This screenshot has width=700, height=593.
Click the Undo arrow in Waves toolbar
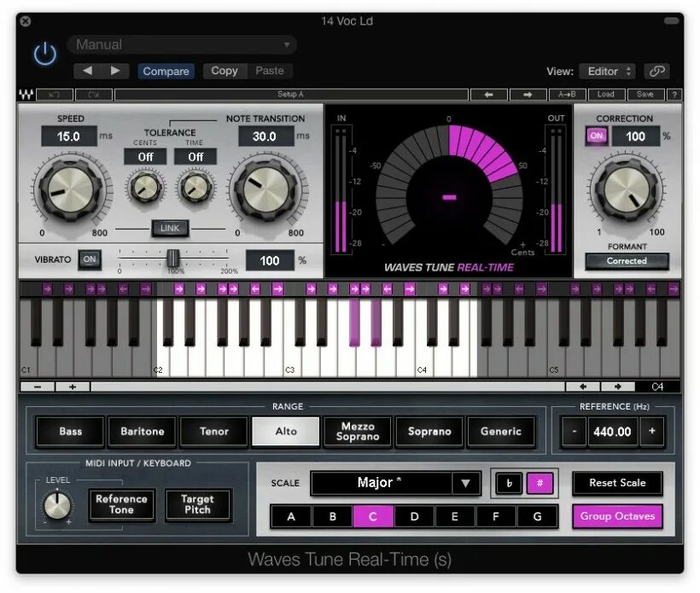55,95
